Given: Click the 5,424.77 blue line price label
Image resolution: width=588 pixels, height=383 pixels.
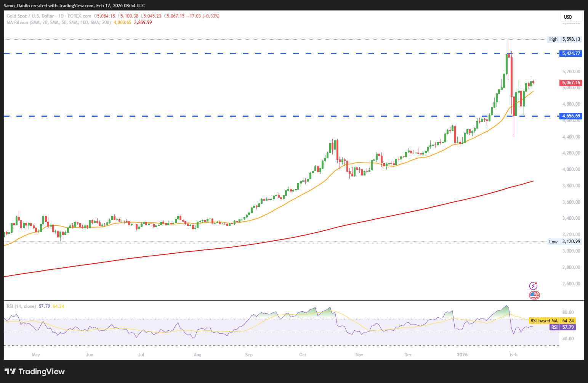Looking at the screenshot, I should click(571, 53).
